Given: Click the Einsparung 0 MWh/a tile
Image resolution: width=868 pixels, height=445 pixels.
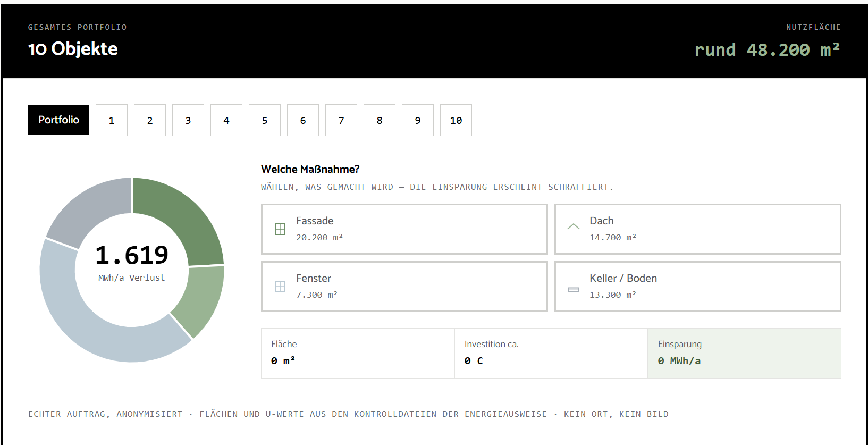Looking at the screenshot, I should click(745, 353).
